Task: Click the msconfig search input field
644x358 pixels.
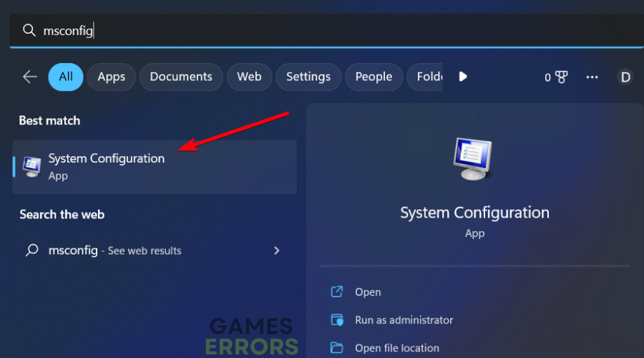Action: pos(326,30)
